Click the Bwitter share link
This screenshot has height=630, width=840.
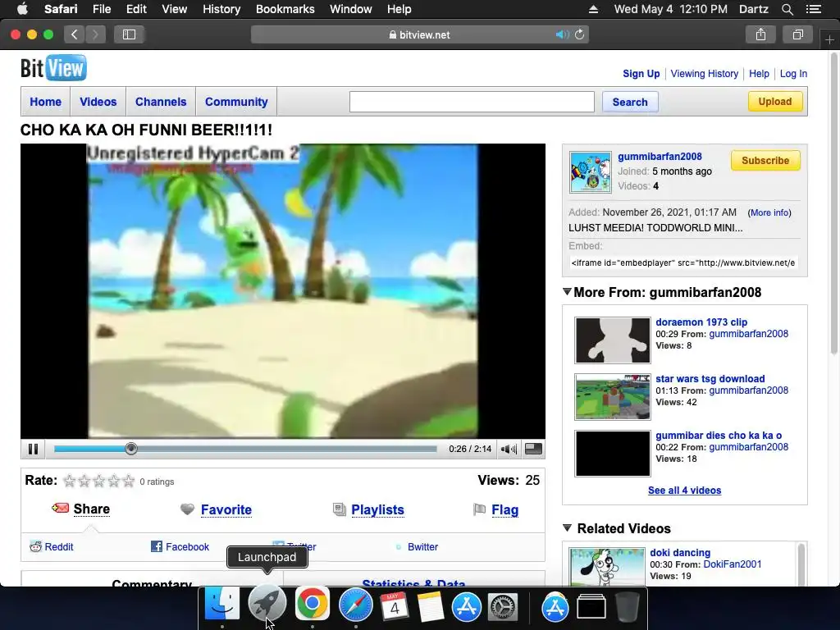pos(422,546)
